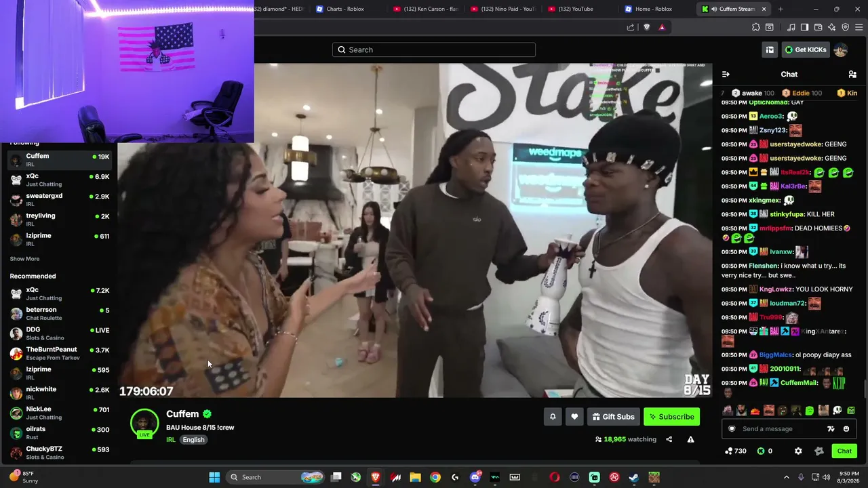Image resolution: width=868 pixels, height=488 pixels.
Task: Open a new browser tab
Action: tap(781, 9)
